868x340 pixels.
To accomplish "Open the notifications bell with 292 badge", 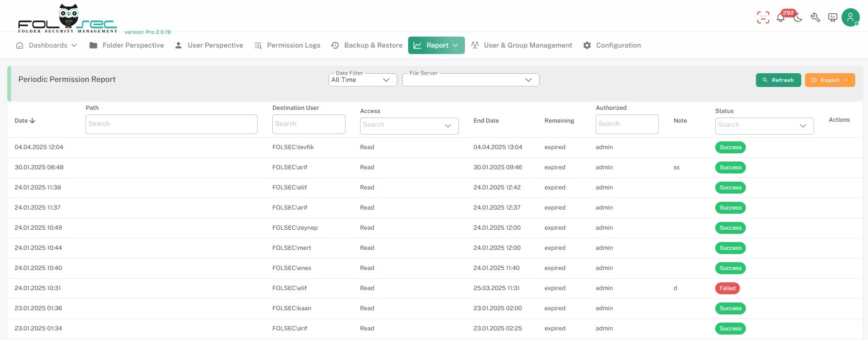I will tap(781, 18).
